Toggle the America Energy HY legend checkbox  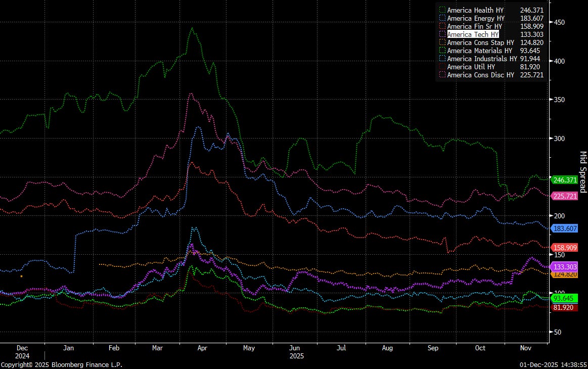tap(442, 18)
